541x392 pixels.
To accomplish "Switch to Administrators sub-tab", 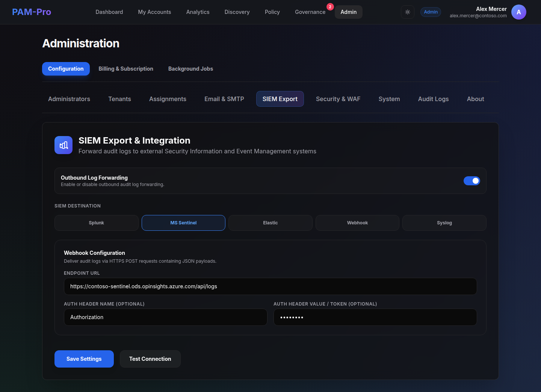I will tap(69, 99).
